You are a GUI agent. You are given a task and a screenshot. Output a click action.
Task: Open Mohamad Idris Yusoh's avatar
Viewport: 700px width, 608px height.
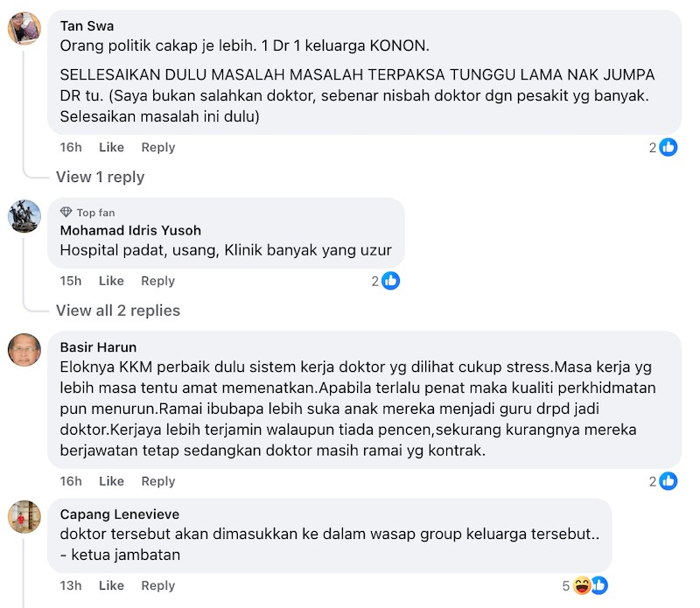coord(24,216)
